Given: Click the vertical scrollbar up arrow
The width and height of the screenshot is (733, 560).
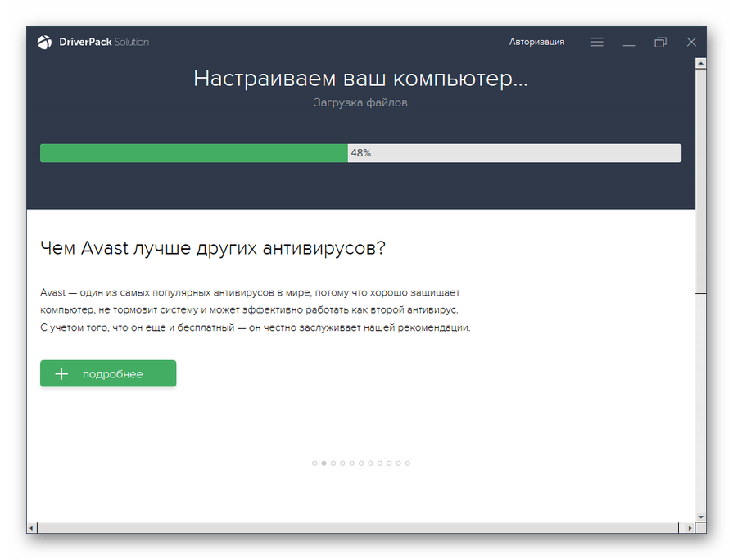Looking at the screenshot, I should 700,65.
